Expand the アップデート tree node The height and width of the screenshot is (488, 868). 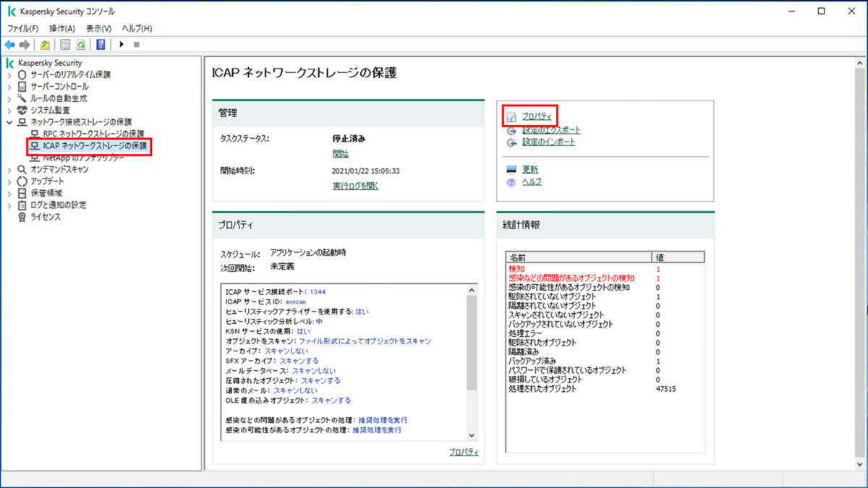(9, 181)
